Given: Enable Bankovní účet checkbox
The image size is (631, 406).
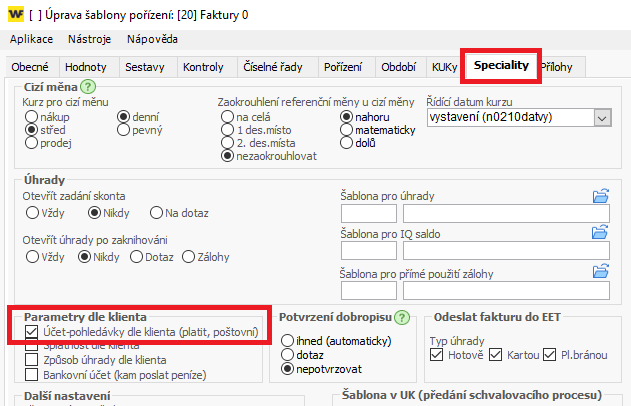Looking at the screenshot, I should (x=31, y=375).
